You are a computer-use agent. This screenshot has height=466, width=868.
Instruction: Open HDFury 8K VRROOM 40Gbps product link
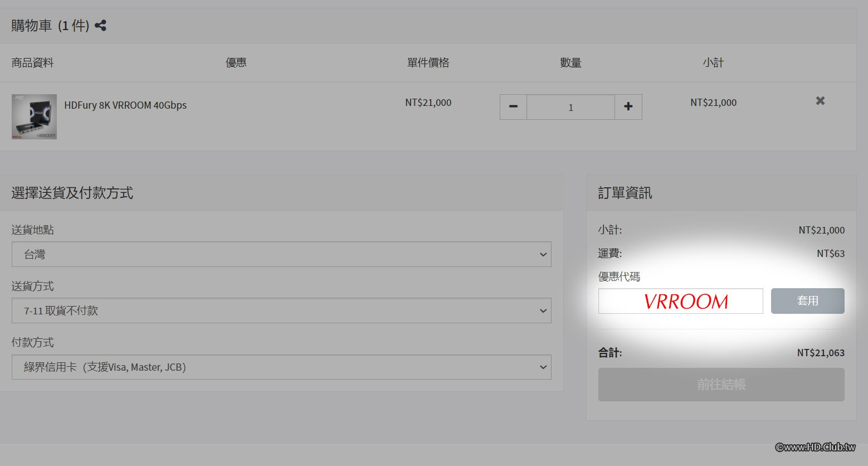(125, 105)
